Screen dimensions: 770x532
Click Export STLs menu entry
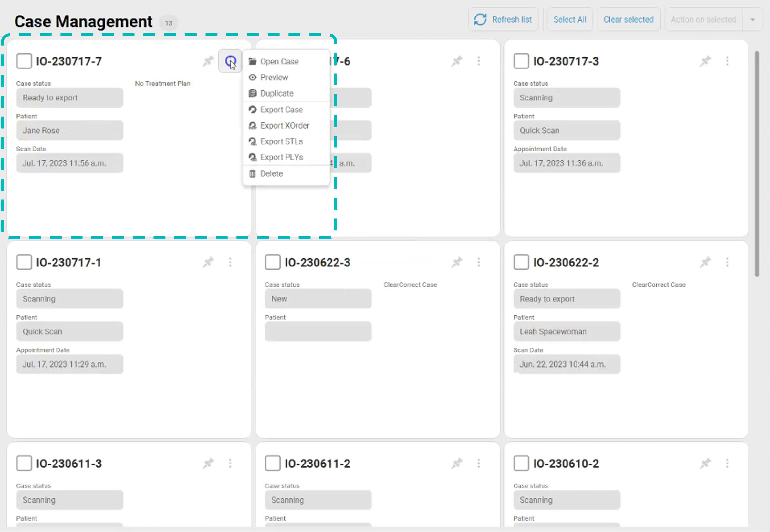(x=286, y=141)
